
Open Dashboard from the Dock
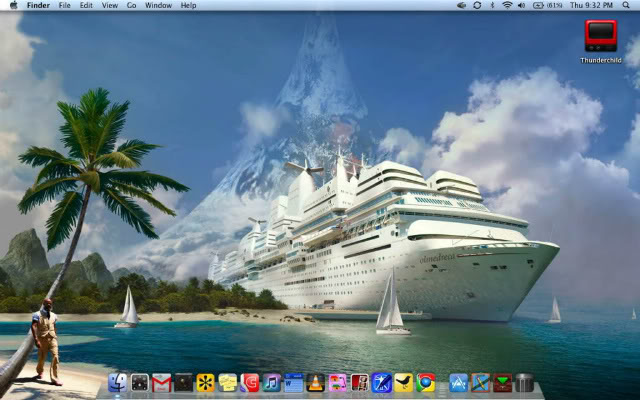tap(140, 383)
